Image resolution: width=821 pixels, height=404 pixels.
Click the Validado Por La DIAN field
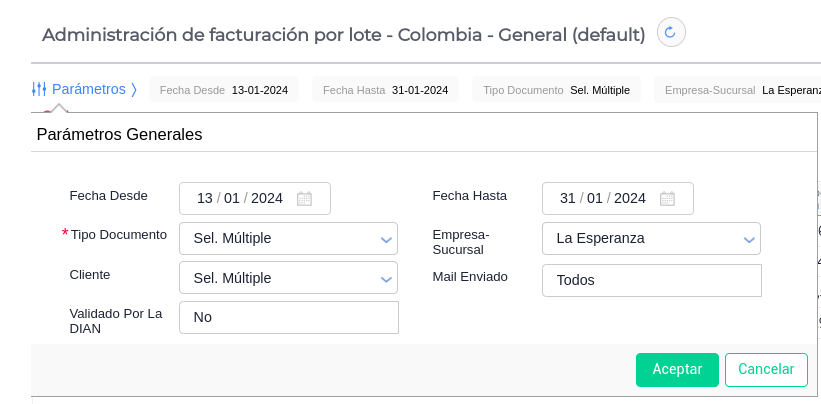pos(288,318)
